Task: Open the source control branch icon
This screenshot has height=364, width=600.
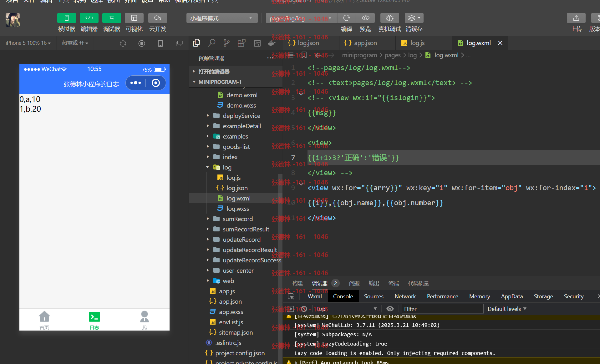Action: 226,43
